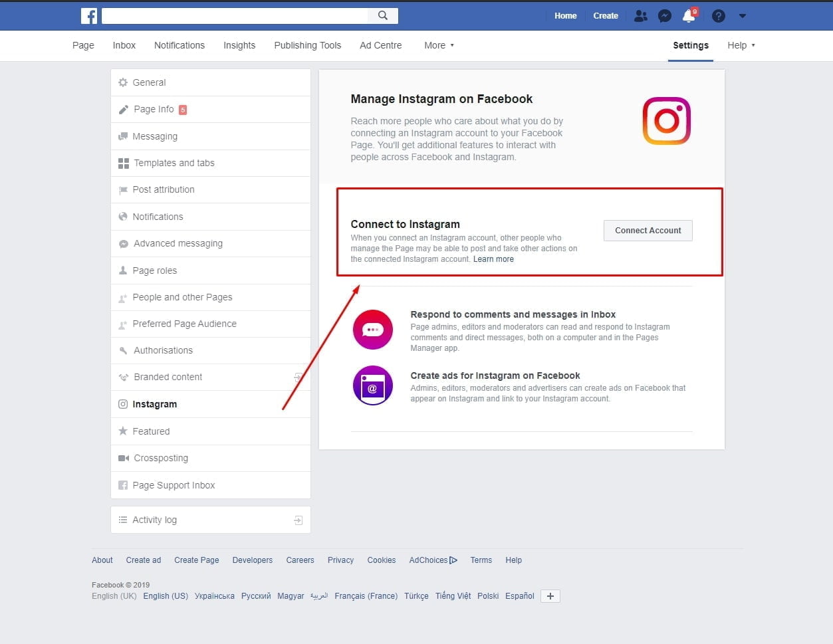This screenshot has height=644, width=833.
Task: Open the Inbox tab
Action: point(124,45)
